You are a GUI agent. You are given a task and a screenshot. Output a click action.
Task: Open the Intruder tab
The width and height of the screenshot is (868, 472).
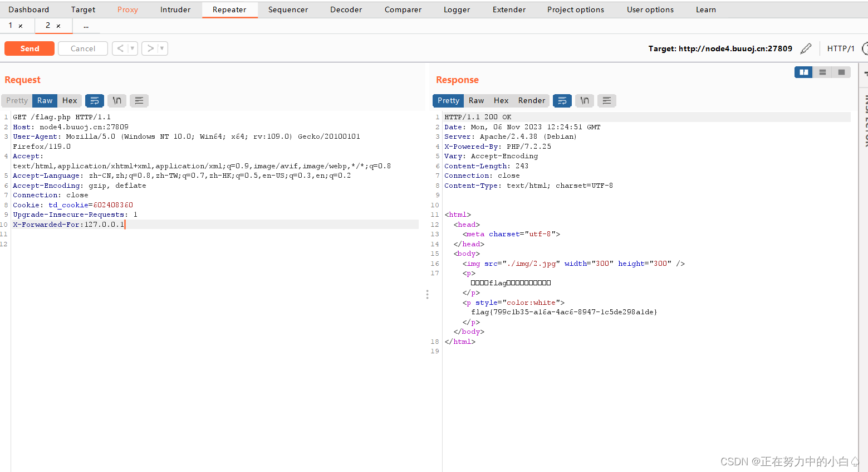click(x=175, y=9)
